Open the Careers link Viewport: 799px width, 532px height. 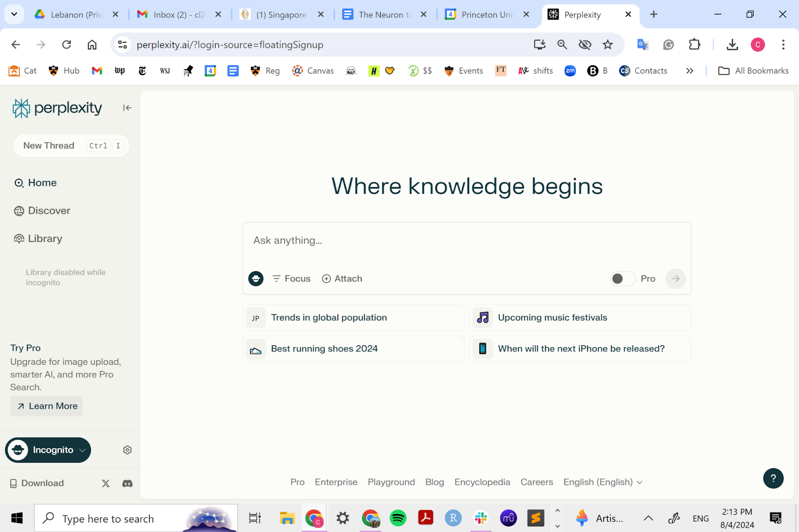(537, 482)
